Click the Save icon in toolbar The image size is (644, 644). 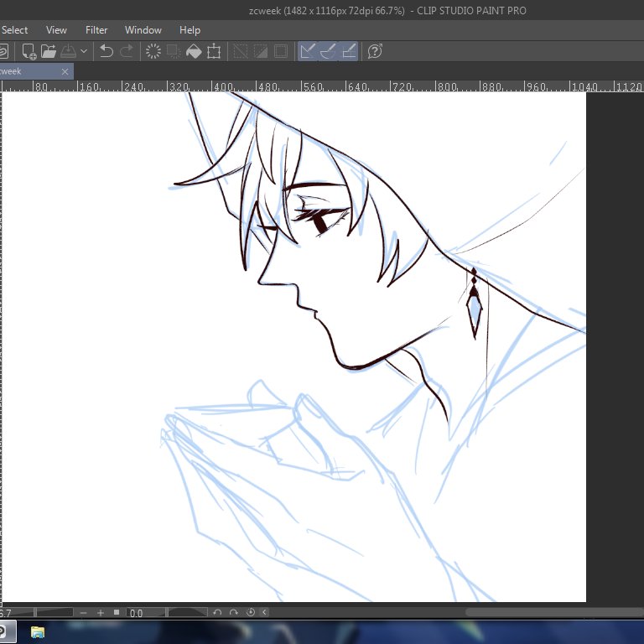(x=68, y=51)
